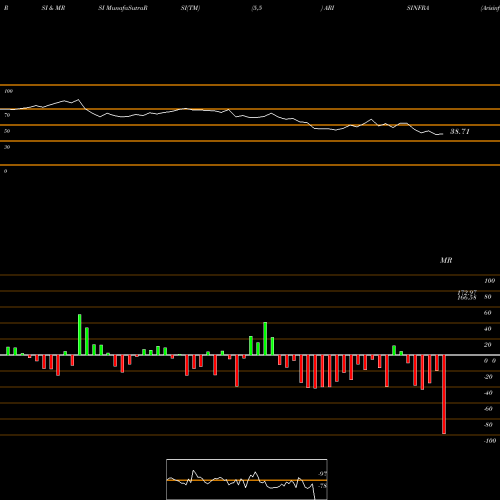This screenshot has width=500, height=500.
Task: Select the mini overview chart thumbnail at bottom
Action: click(x=247, y=479)
